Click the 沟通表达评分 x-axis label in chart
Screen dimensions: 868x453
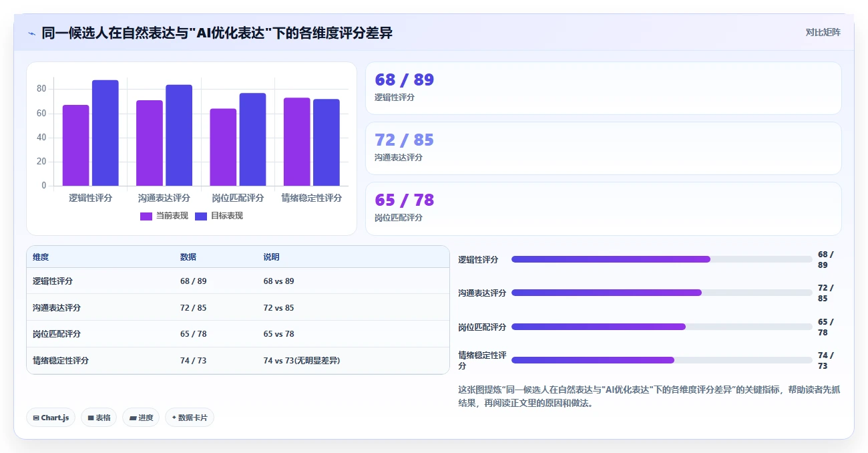point(164,198)
